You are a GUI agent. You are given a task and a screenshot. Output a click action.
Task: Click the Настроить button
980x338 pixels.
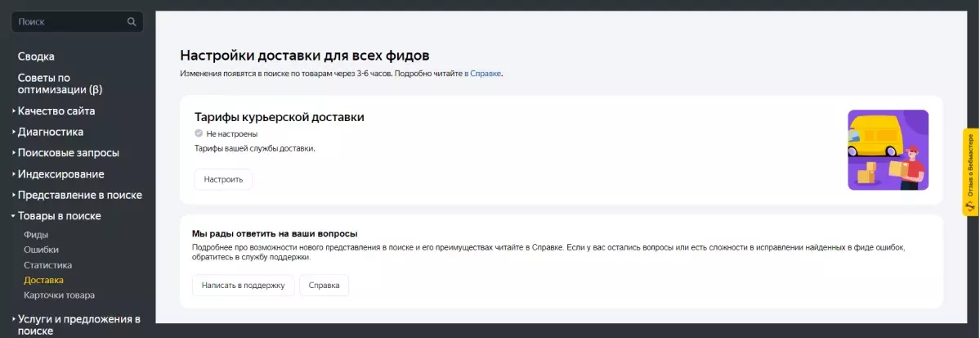coord(223,179)
